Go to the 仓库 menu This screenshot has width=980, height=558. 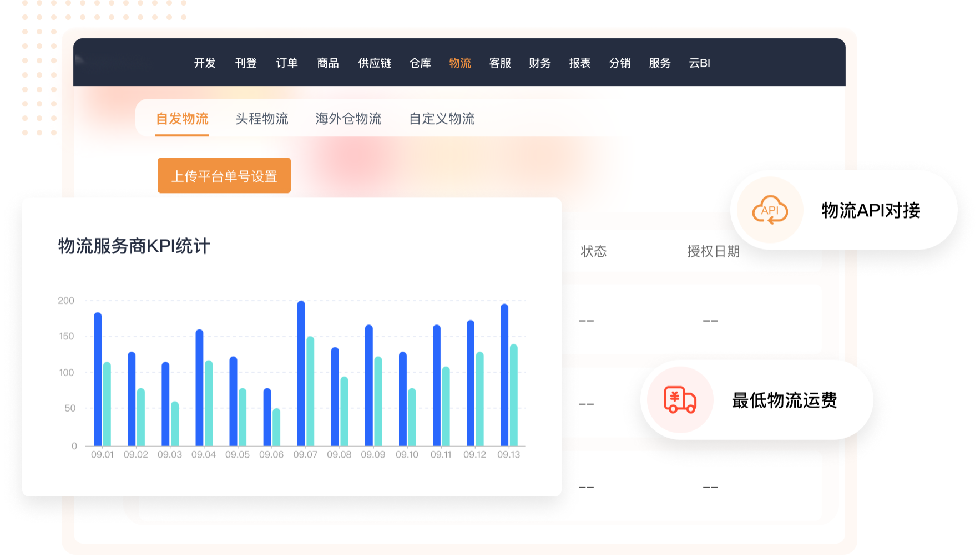click(x=420, y=63)
